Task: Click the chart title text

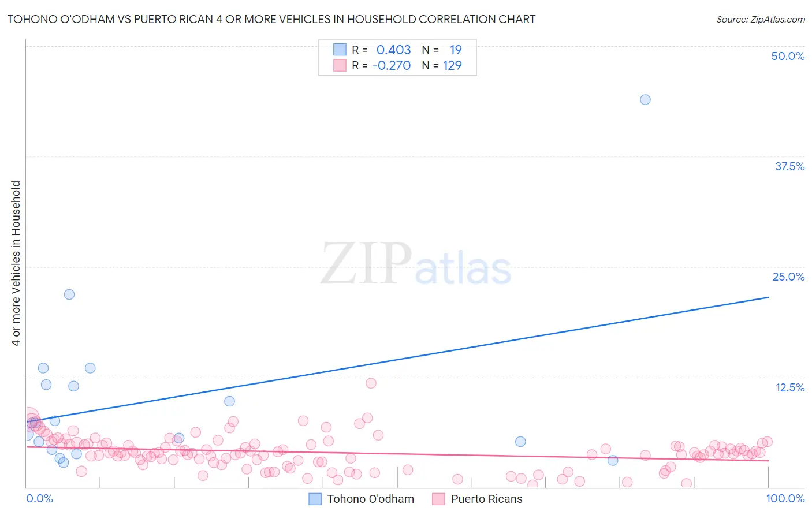Action: (x=271, y=19)
